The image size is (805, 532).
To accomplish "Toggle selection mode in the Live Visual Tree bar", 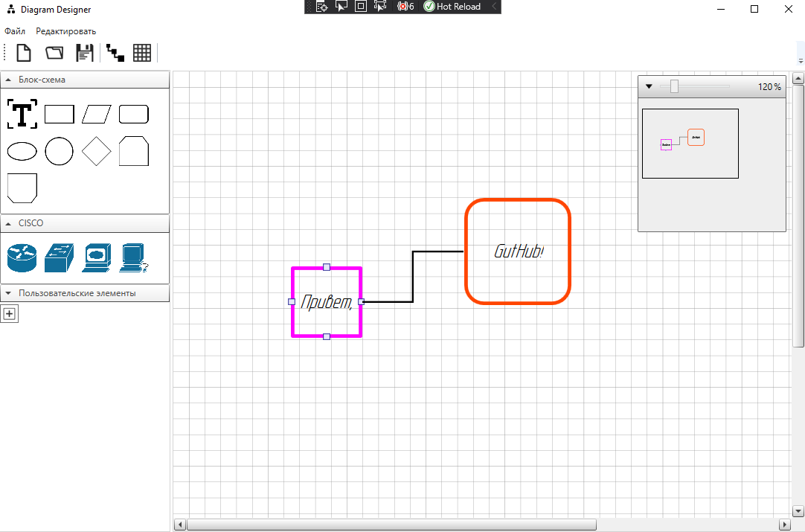I will coord(341,7).
